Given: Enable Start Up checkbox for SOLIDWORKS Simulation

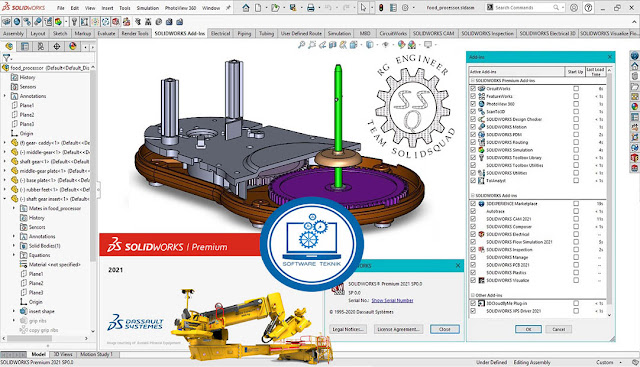Looking at the screenshot, I should point(576,150).
